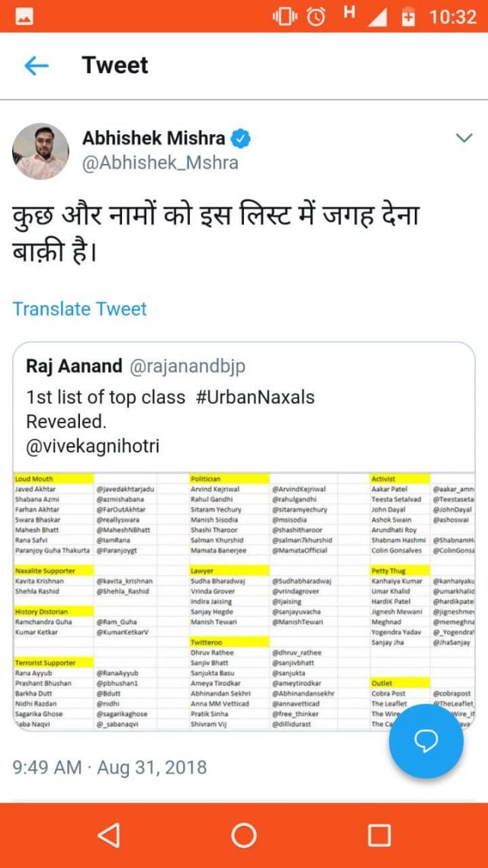Image resolution: width=488 pixels, height=868 pixels.
Task: Open the UrbanNaxals list spreadsheet image
Action: point(229,603)
